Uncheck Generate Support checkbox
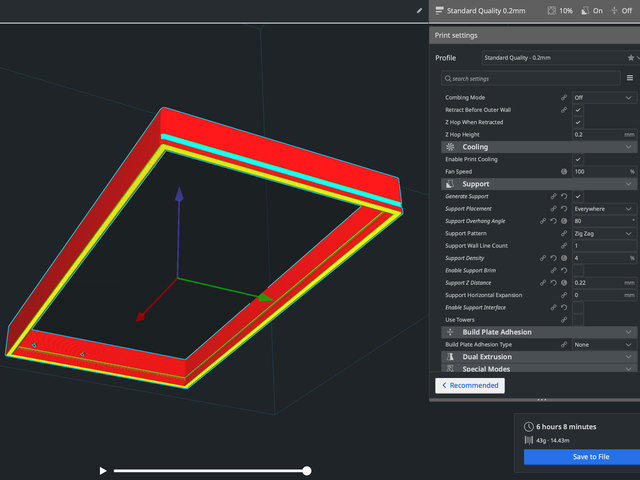The height and width of the screenshot is (480, 640). click(x=578, y=196)
